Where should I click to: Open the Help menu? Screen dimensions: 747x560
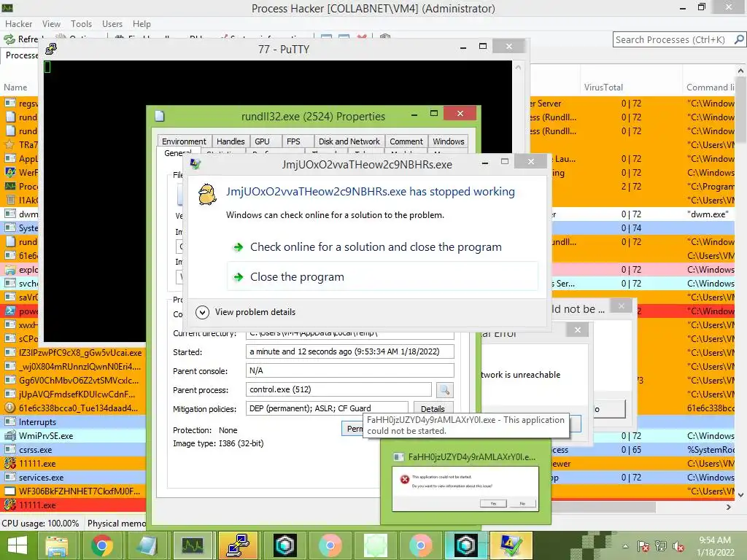[x=142, y=24]
